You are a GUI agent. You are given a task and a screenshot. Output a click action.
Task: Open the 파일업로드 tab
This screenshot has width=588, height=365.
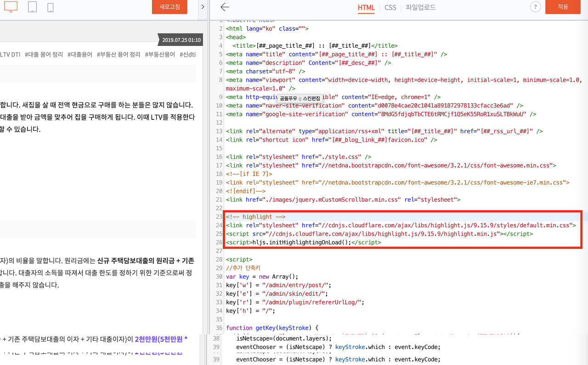(x=420, y=7)
